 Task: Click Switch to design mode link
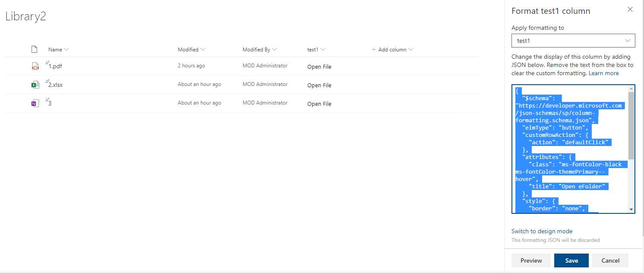pos(542,232)
